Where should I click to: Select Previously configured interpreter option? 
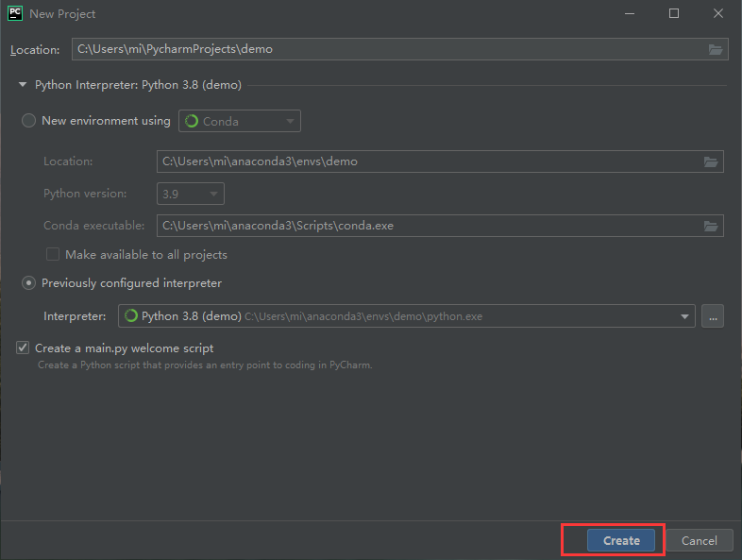(x=28, y=283)
